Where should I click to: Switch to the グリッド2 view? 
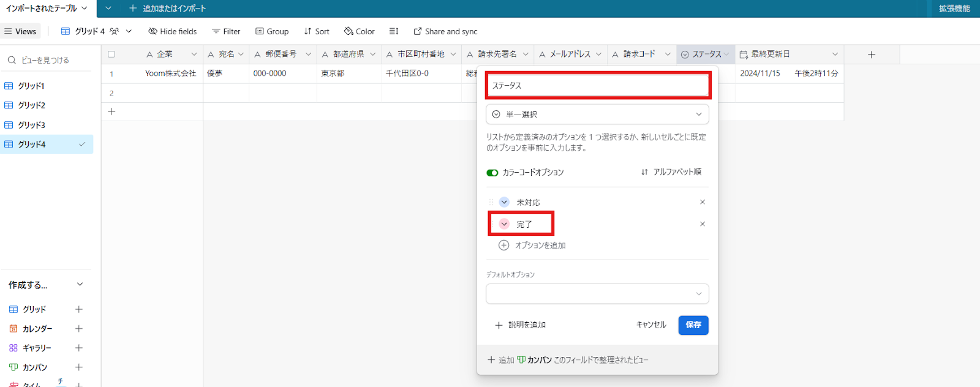(x=31, y=105)
